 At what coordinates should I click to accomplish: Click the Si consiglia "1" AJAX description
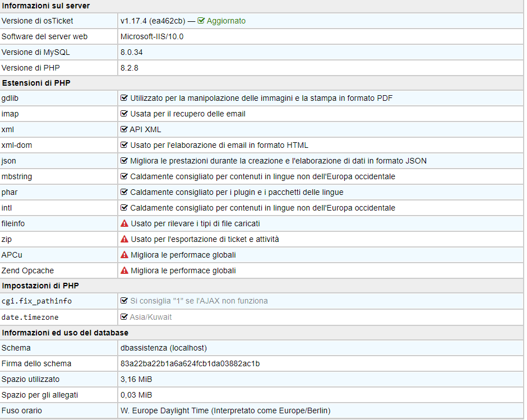pyautogui.click(x=199, y=301)
